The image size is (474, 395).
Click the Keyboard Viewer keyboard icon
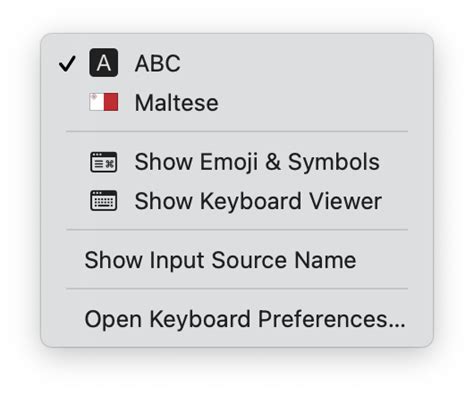click(x=103, y=201)
